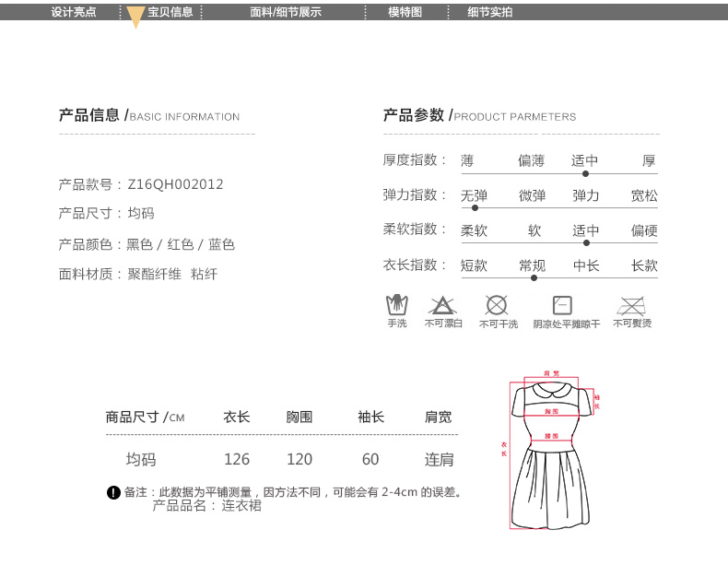Open the 设计亮点 tab
The height and width of the screenshot is (565, 728).
coord(74,12)
